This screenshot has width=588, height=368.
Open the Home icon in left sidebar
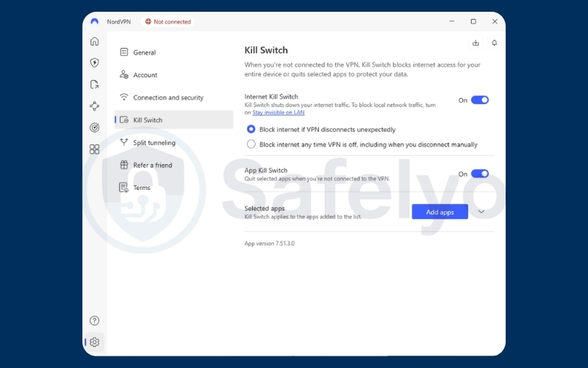95,41
